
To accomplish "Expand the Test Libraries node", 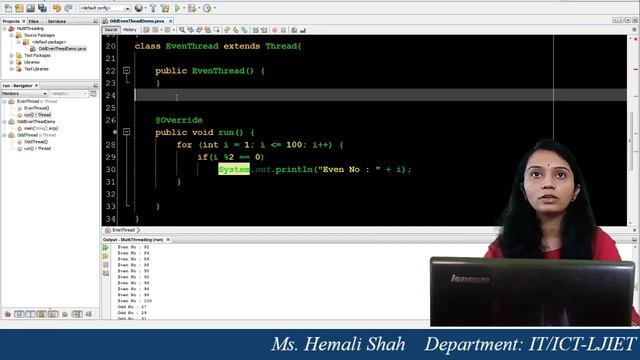I will tap(11, 69).
